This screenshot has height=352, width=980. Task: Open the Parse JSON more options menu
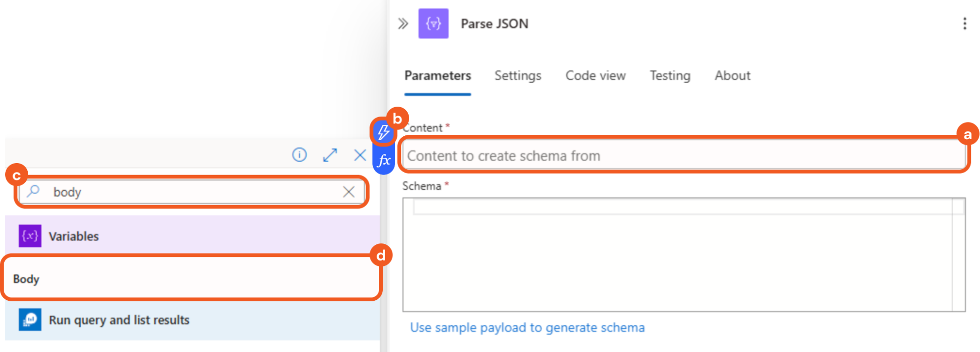[x=964, y=23]
